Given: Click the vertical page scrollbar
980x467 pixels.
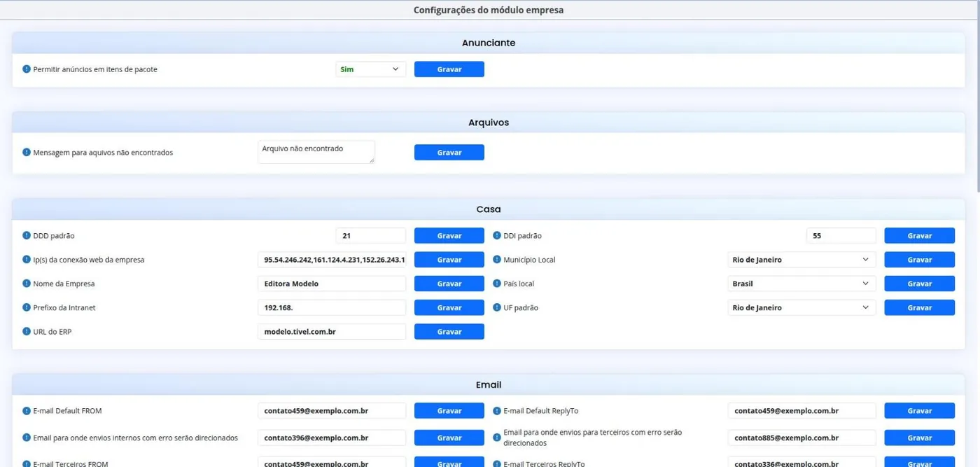Looking at the screenshot, I should coord(977,98).
